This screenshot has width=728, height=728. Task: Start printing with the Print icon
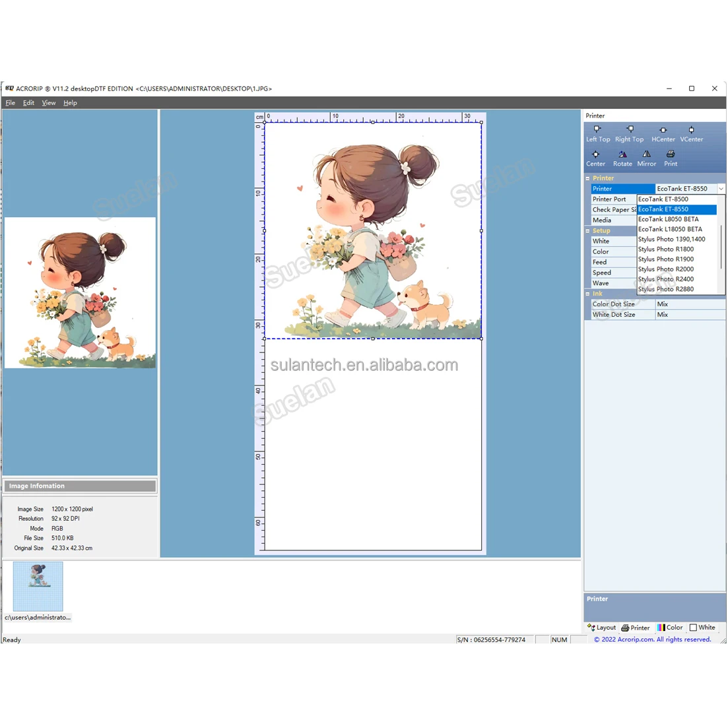(x=671, y=158)
